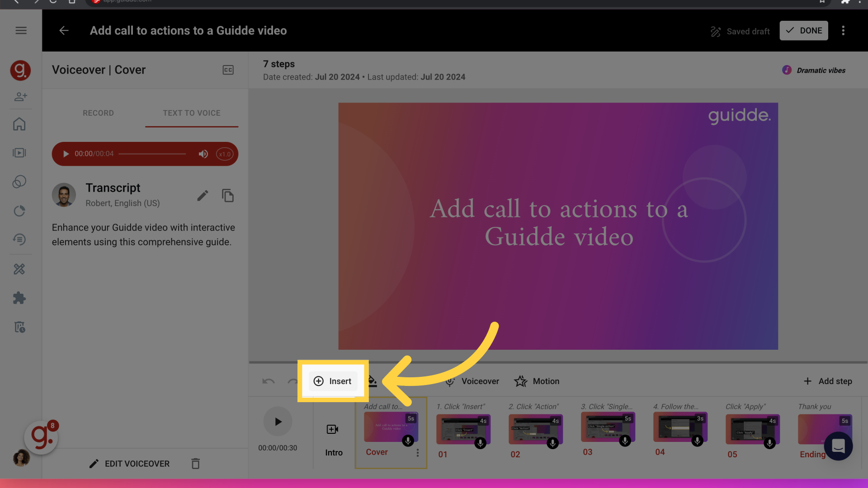The width and height of the screenshot is (868, 488).
Task: Edit transcript with pencil icon
Action: point(203,196)
